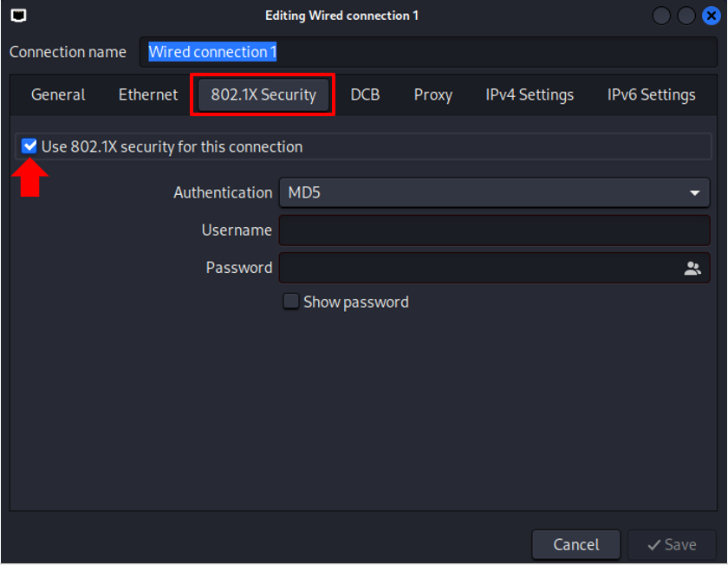This screenshot has height=565, width=728.
Task: Go to the IPv4 Settings tab
Action: [530, 94]
